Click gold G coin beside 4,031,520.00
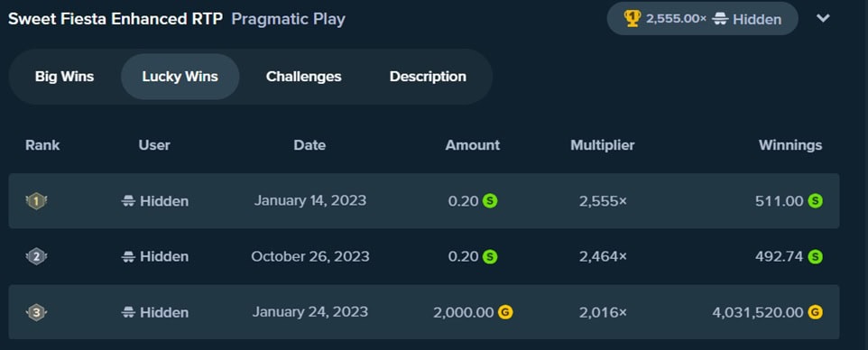 click(x=815, y=313)
